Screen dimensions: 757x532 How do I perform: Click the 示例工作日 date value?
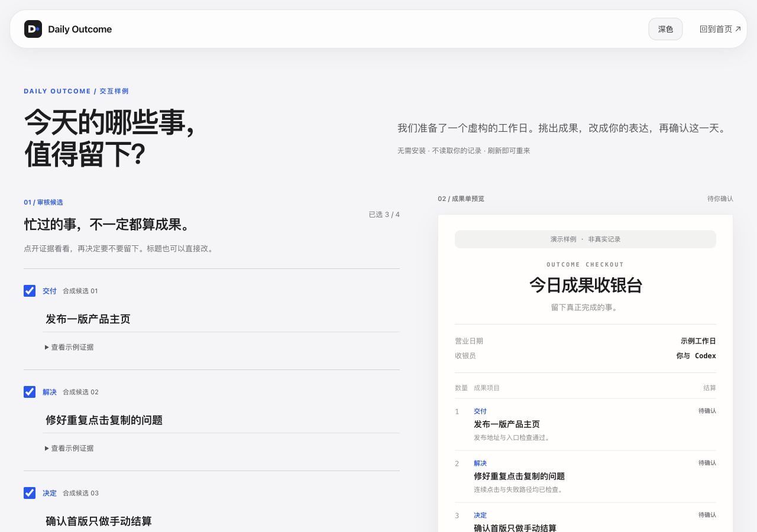(x=698, y=341)
